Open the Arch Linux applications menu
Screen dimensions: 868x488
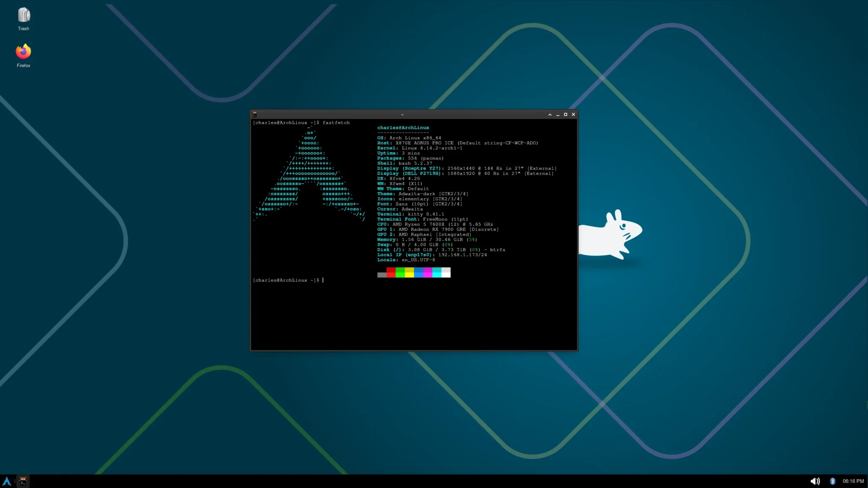click(7, 481)
